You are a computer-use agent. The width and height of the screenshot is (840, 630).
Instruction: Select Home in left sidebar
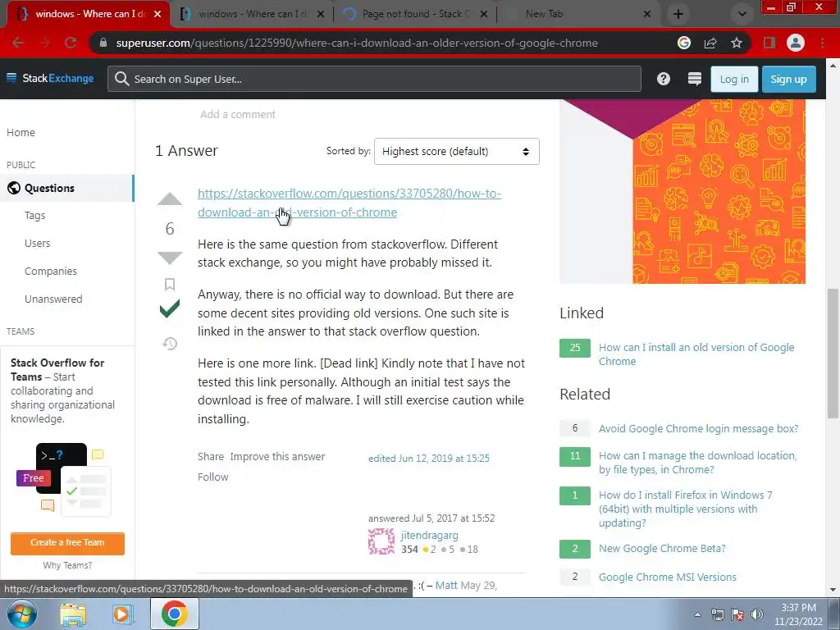(21, 132)
